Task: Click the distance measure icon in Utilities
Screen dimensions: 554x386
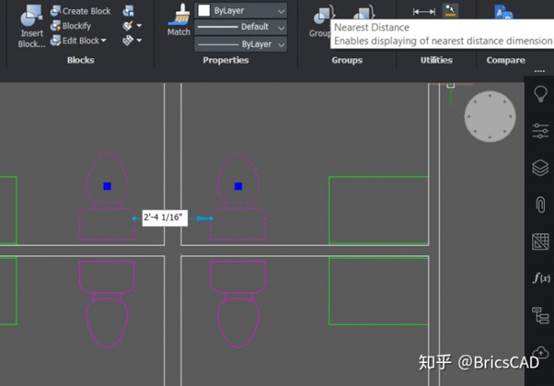Action: [424, 12]
